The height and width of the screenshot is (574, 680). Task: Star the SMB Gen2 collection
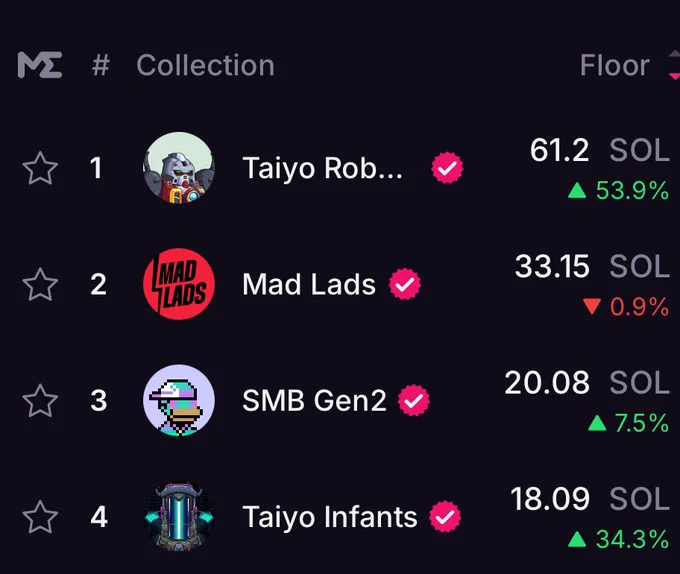[x=40, y=401]
